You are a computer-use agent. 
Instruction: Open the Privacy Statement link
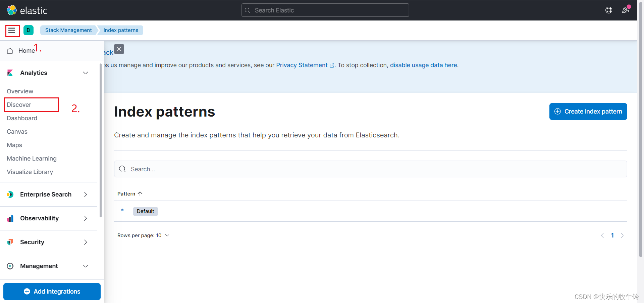click(x=302, y=65)
